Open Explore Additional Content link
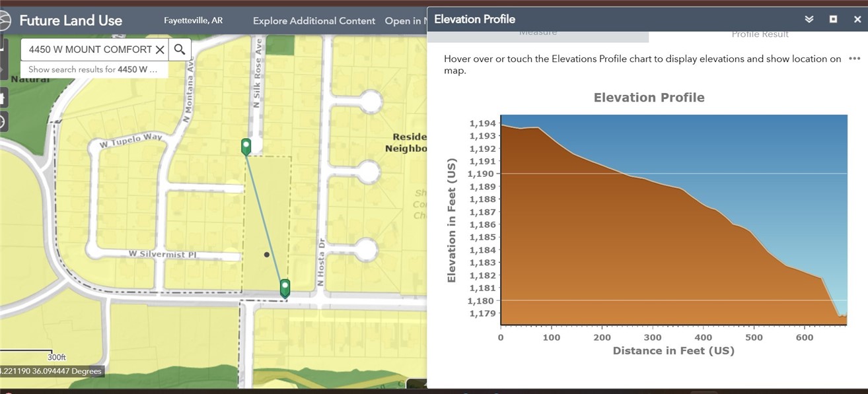 314,20
